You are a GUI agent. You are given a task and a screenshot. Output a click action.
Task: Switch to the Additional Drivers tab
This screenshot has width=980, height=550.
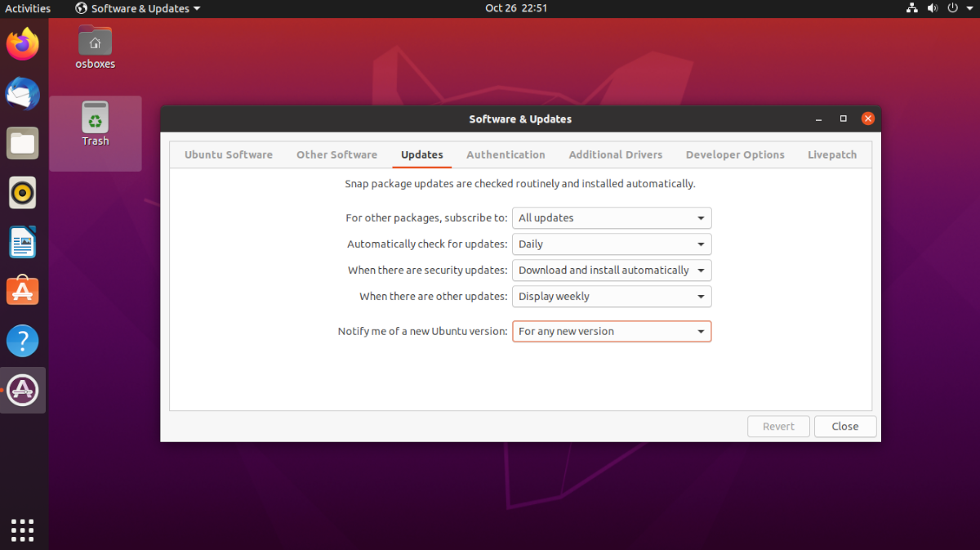point(615,154)
